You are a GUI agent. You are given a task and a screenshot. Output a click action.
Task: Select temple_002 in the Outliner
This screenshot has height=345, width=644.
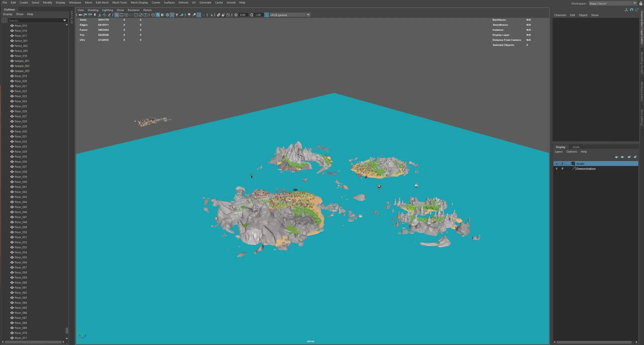point(22,66)
